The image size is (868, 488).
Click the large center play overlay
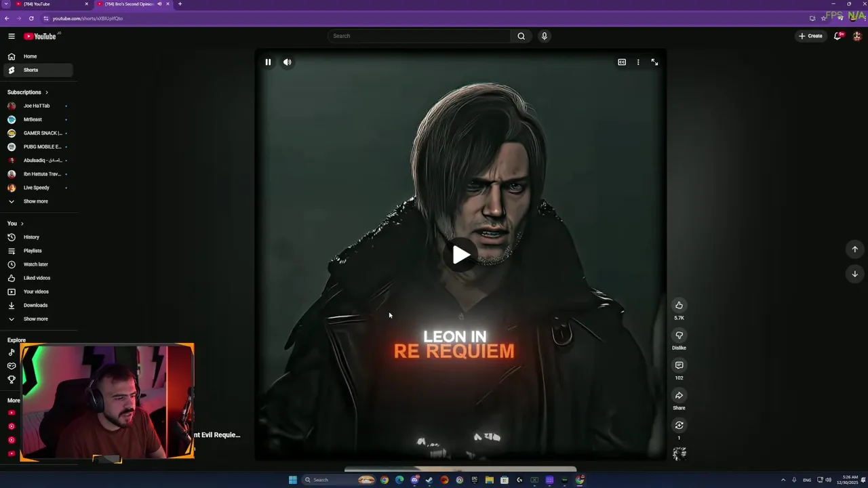pyautogui.click(x=461, y=255)
